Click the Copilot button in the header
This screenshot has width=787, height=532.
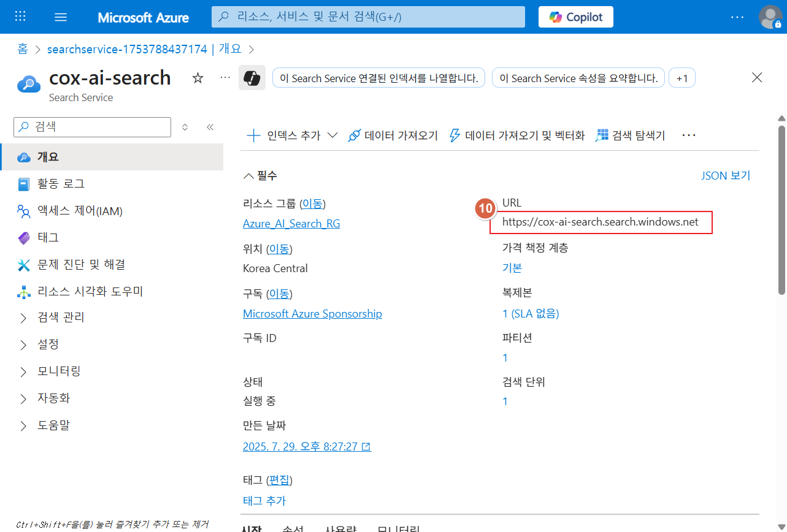[x=576, y=17]
